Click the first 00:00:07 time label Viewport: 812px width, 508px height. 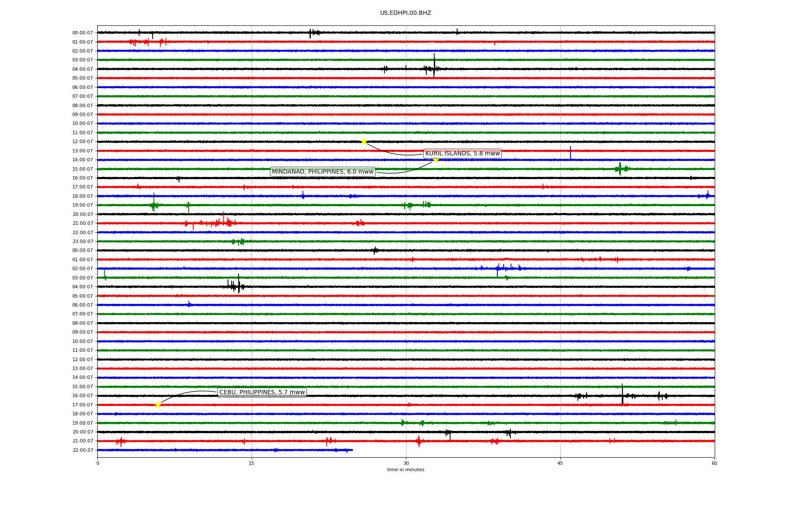pyautogui.click(x=82, y=33)
